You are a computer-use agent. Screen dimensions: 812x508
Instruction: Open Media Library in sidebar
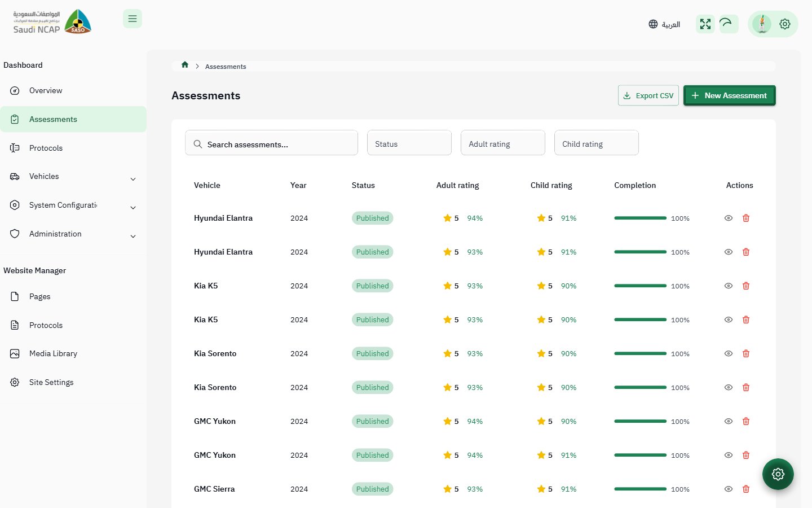(73, 353)
